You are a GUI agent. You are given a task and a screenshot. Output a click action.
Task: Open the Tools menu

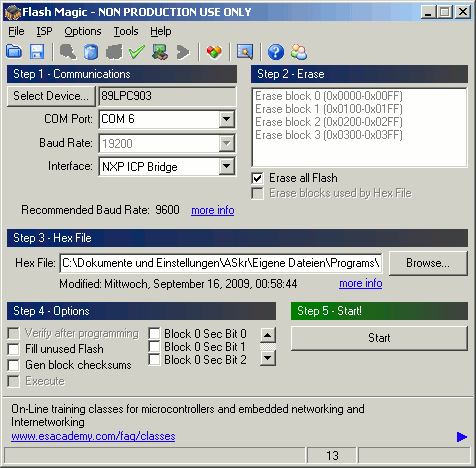(126, 31)
